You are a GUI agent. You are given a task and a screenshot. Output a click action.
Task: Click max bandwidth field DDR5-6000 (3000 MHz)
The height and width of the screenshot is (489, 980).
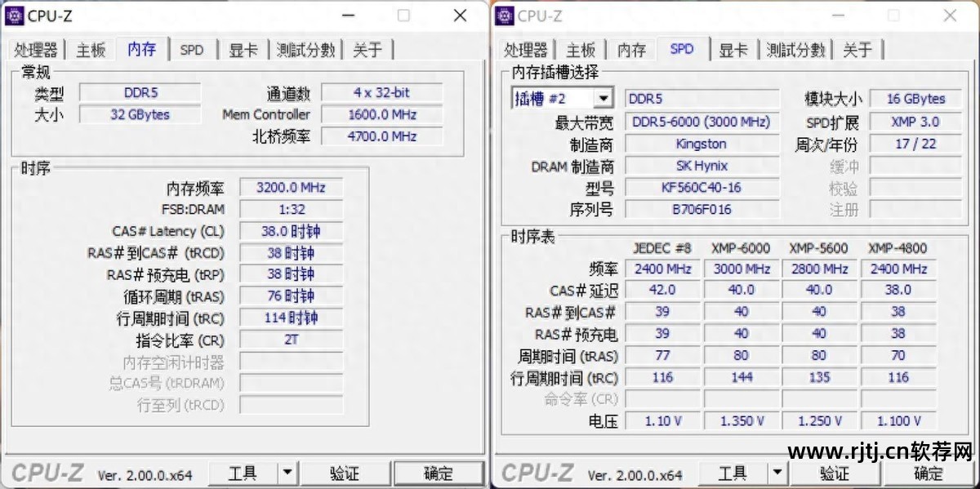(x=702, y=122)
